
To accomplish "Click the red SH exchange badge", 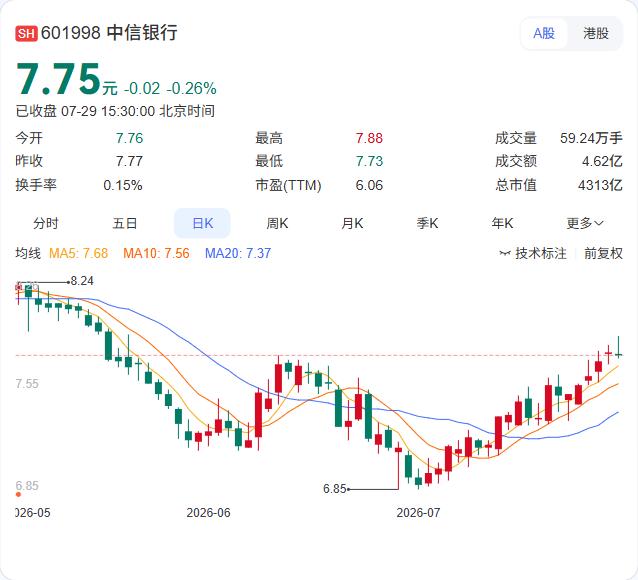I will pos(26,33).
